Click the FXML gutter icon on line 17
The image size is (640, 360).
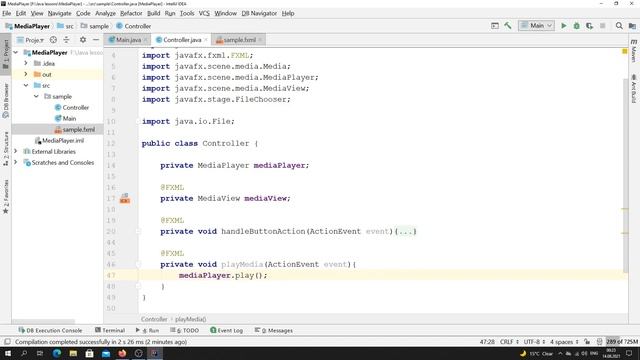click(x=125, y=198)
